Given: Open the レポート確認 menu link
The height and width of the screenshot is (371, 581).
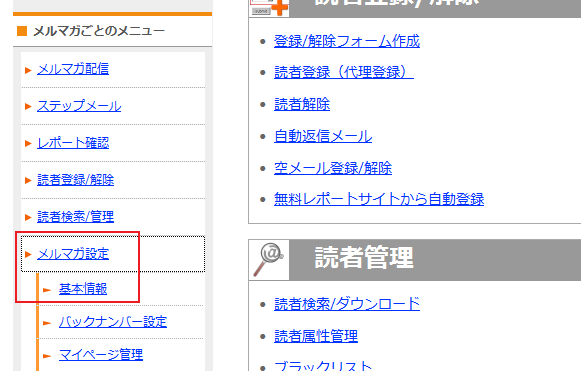Looking at the screenshot, I should pos(73,143).
